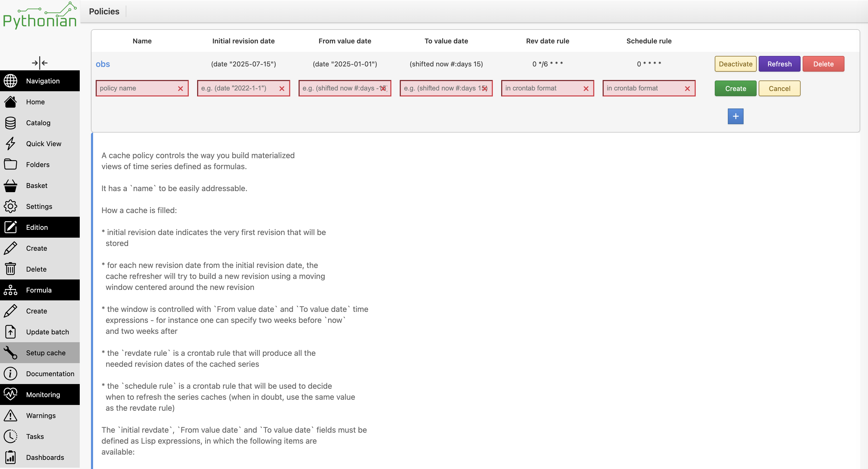
Task: Focus the Rev date rule crontab input
Action: [547, 88]
